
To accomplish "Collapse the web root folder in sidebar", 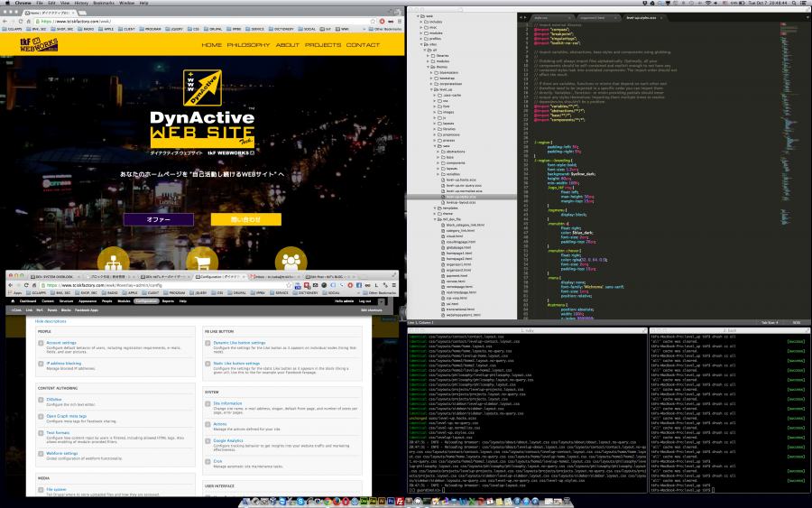I will point(419,16).
